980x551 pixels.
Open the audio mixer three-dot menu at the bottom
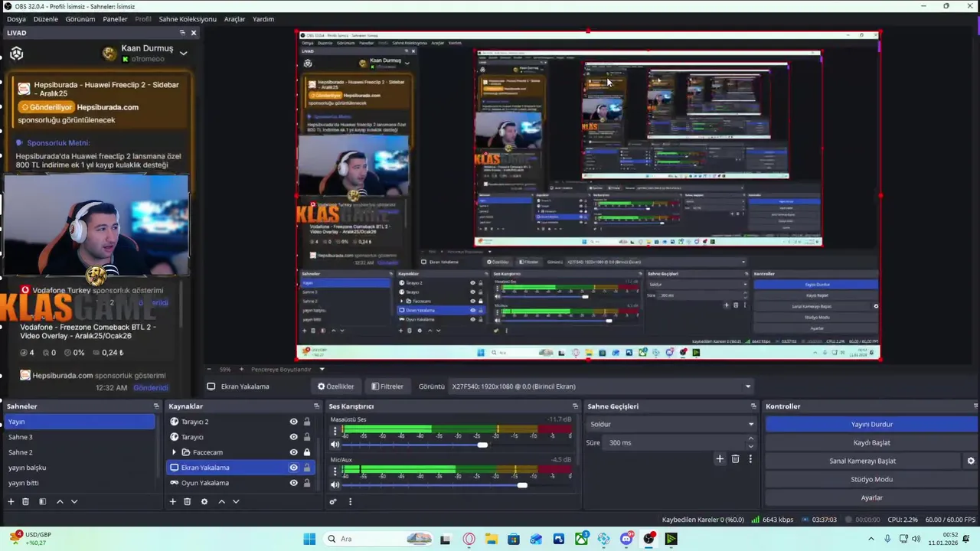point(350,501)
